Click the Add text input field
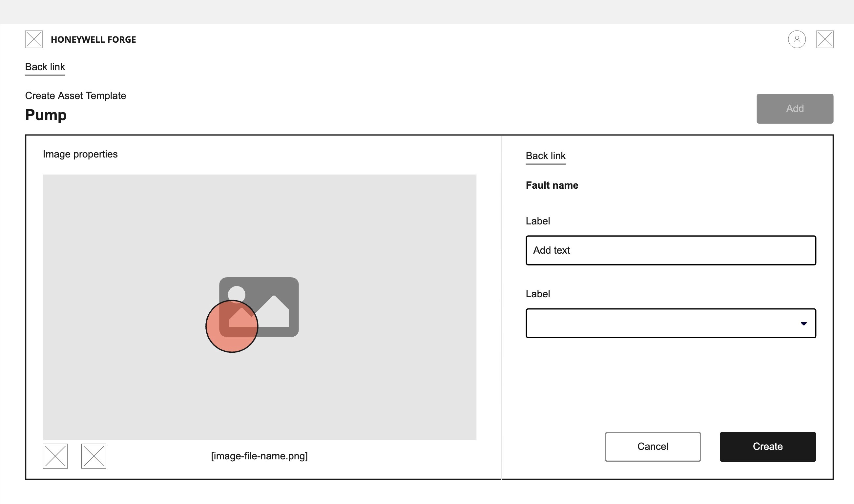The height and width of the screenshot is (504, 854). 670,250
